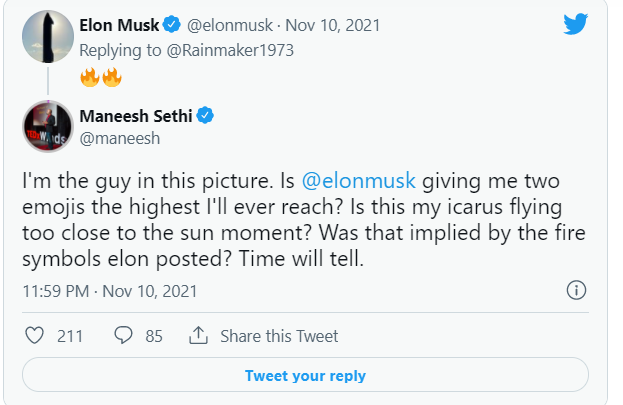Open Maneesh Sethi's profile picture
The image size is (623, 405).
coord(46,127)
